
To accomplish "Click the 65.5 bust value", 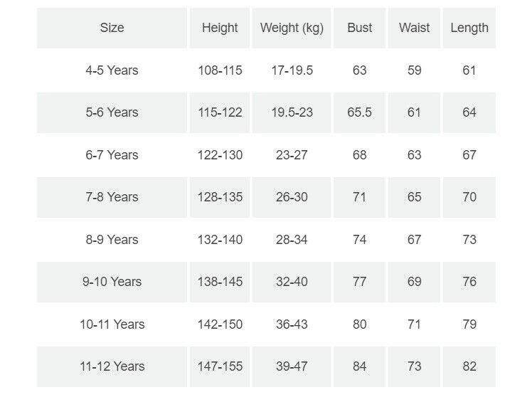I will coord(360,112).
